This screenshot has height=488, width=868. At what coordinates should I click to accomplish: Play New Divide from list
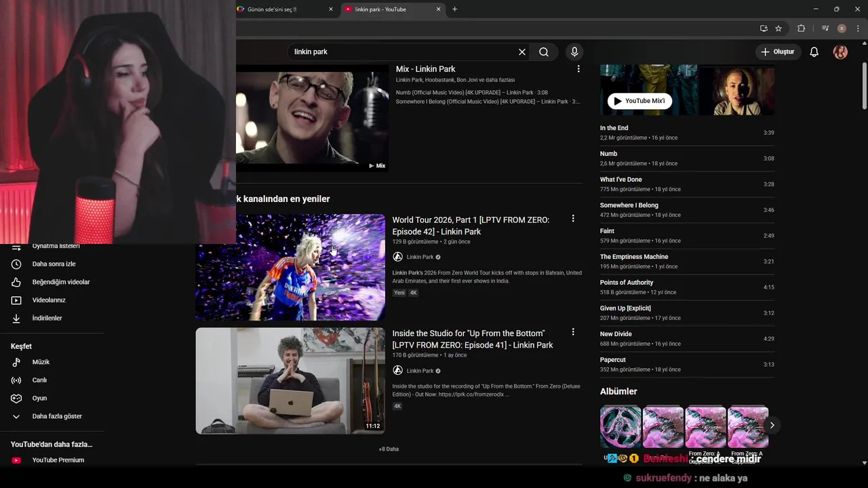[x=687, y=339]
